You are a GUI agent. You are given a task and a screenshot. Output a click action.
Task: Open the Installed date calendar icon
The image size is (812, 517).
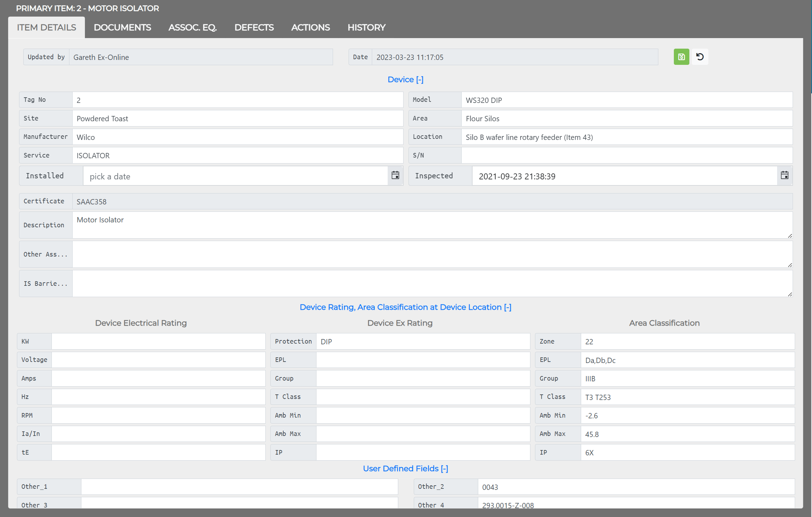(395, 176)
